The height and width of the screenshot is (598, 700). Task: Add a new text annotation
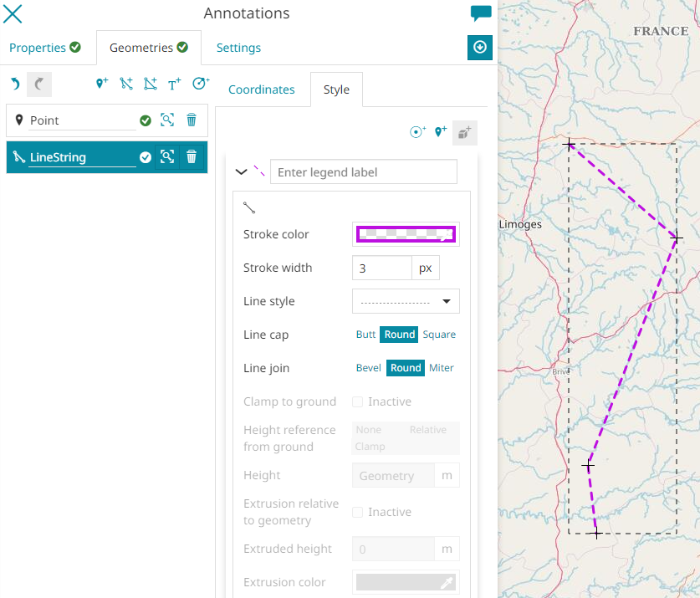[174, 84]
